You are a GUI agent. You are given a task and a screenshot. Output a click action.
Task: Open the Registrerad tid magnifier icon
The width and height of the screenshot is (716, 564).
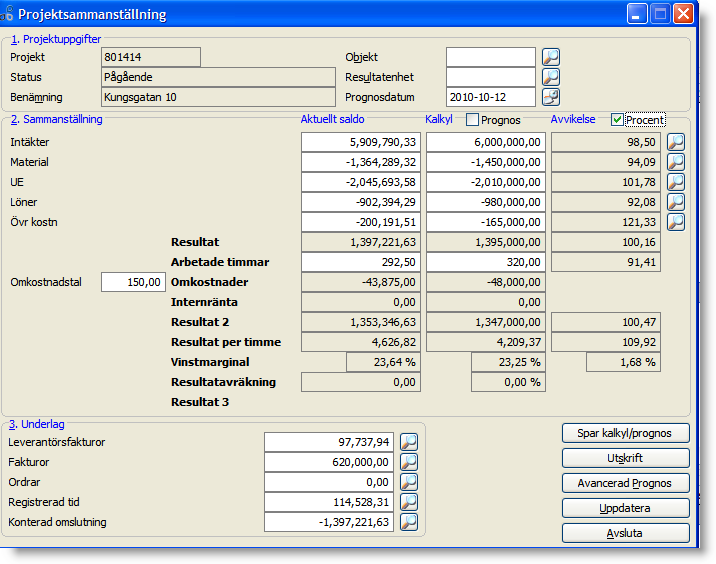pos(409,502)
